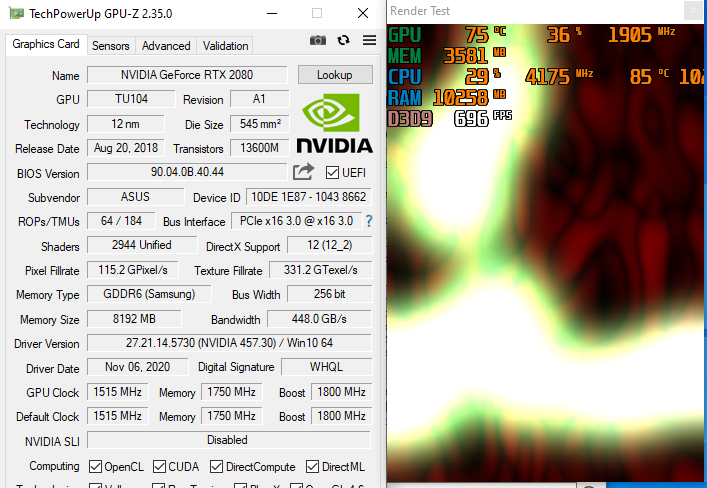This screenshot has width=707, height=488.
Task: Click the ROPs/TMUs value 64 / 184
Action: coord(121,221)
